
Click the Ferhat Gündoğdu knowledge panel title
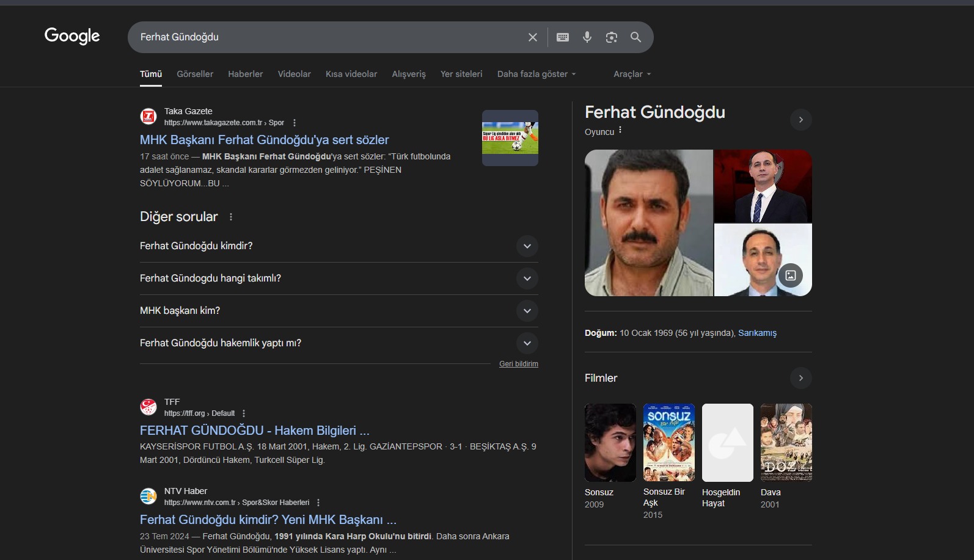tap(655, 112)
